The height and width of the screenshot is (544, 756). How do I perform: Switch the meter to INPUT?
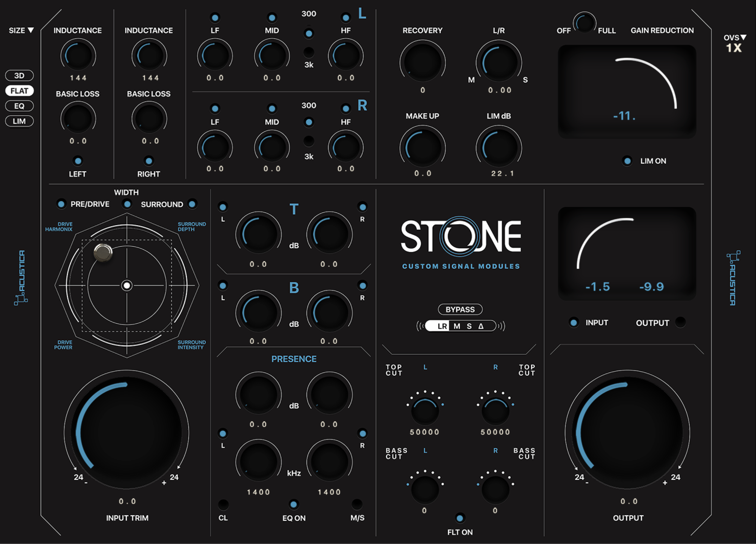574,322
